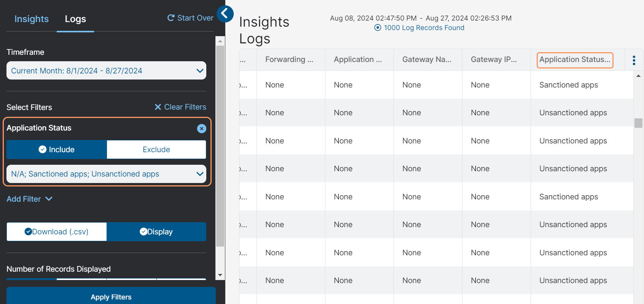Click the Application Status column header
This screenshot has height=304, width=644.
(x=574, y=60)
